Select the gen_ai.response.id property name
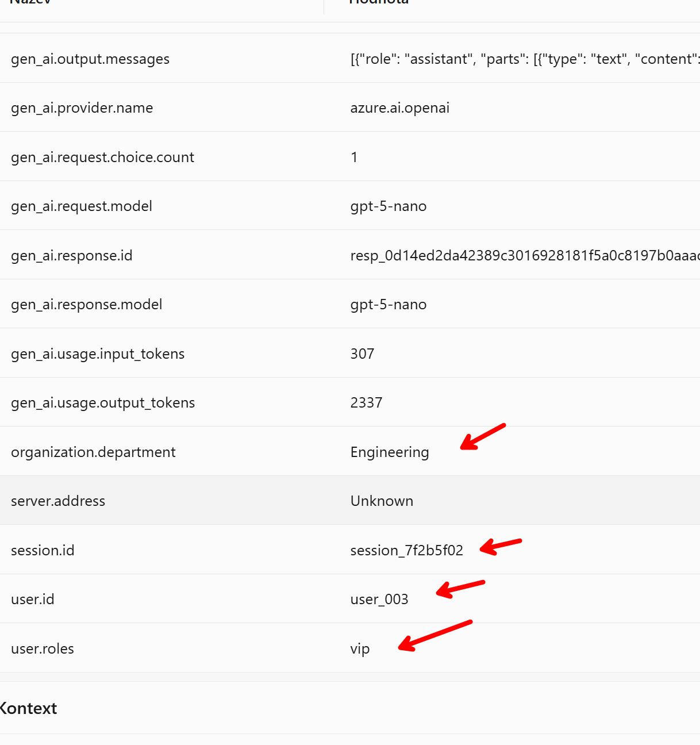This screenshot has width=700, height=745. [x=72, y=256]
